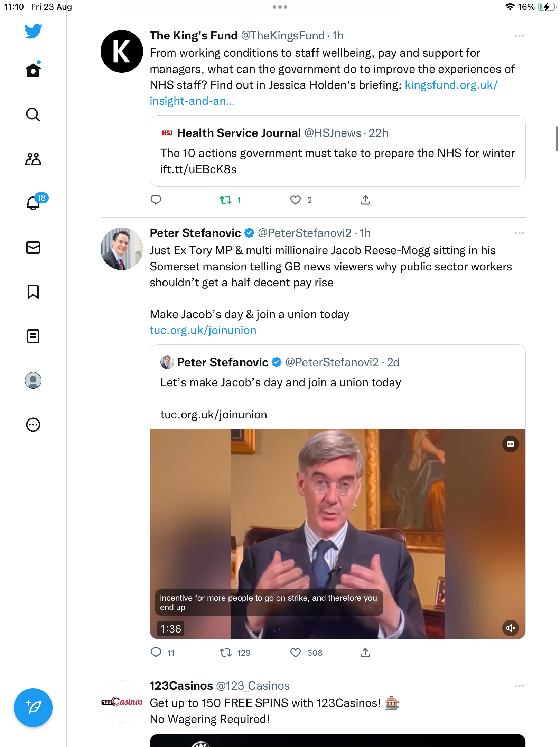Viewport: 560px width, 747px height.
Task: Open the profile avatar in sidebar
Action: point(33,380)
